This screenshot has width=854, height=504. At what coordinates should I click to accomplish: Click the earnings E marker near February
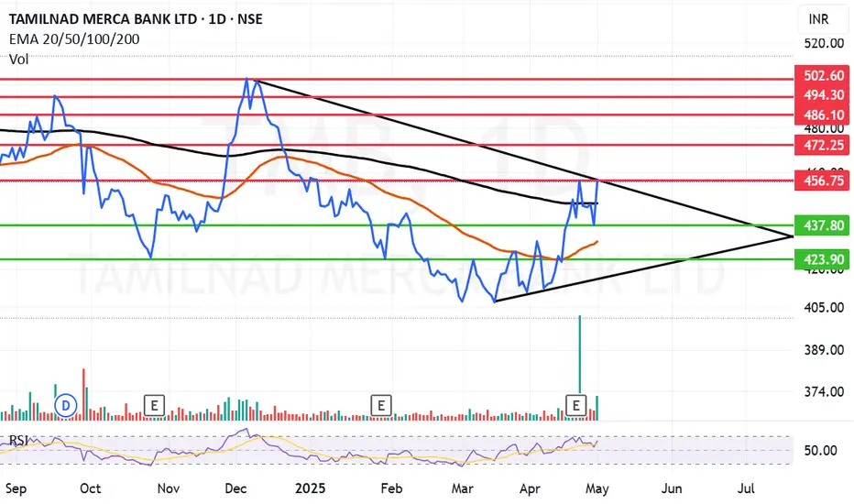pyautogui.click(x=380, y=405)
